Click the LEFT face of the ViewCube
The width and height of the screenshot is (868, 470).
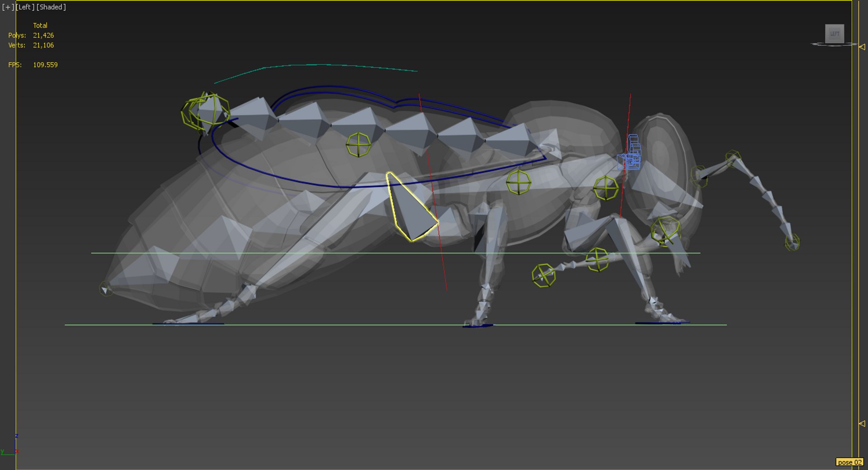(835, 34)
